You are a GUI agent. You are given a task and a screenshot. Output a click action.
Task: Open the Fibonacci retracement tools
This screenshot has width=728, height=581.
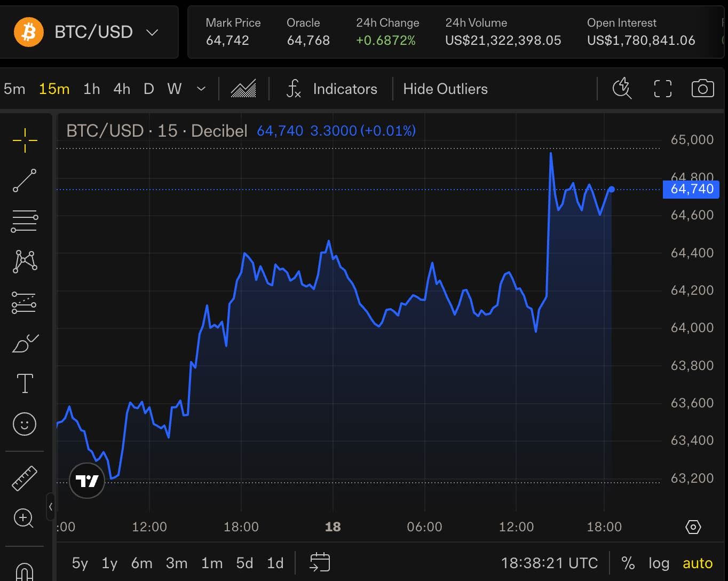point(25,221)
